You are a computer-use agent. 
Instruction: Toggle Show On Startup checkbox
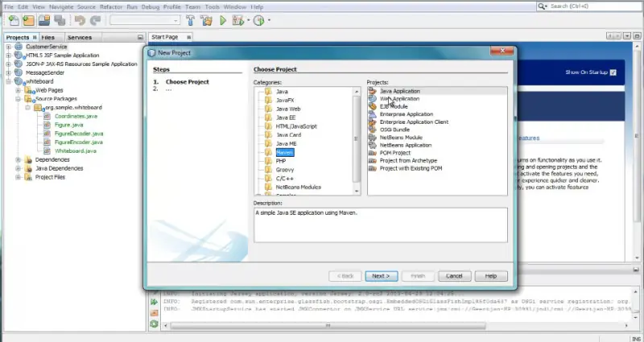pyautogui.click(x=613, y=72)
